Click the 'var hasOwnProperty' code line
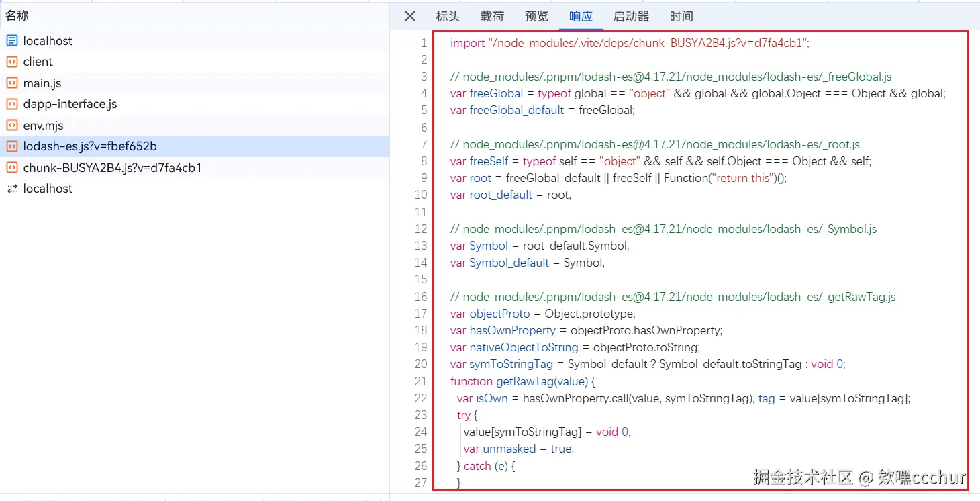Screen dimensions: 980x501 (586, 330)
